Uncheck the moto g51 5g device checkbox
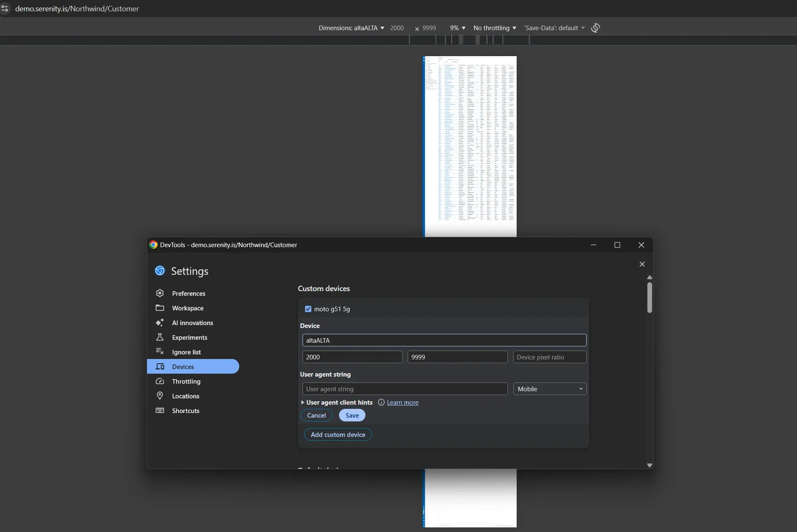Viewport: 797px width, 532px height. tap(308, 309)
